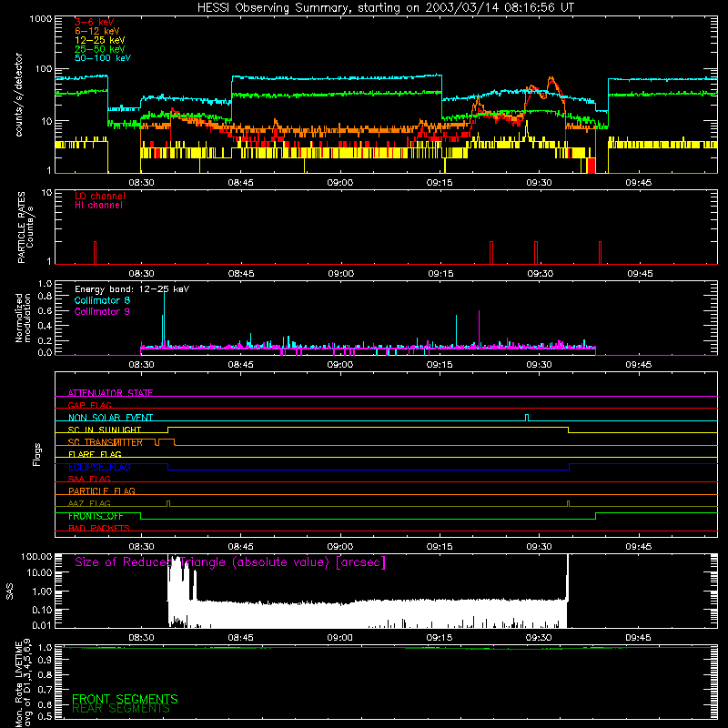728x728 pixels.
Task: Select the 50-100 keV legend label
Action: click(x=103, y=58)
